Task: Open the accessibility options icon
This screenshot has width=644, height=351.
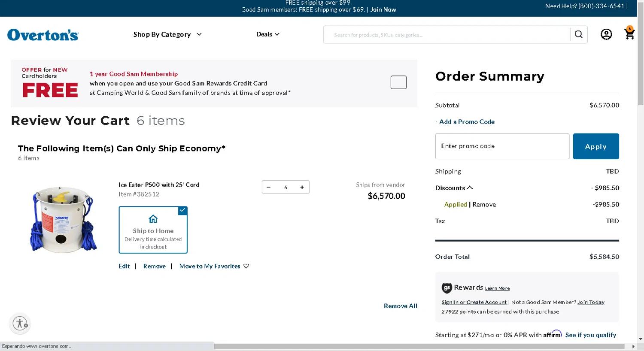Action: 20,323
